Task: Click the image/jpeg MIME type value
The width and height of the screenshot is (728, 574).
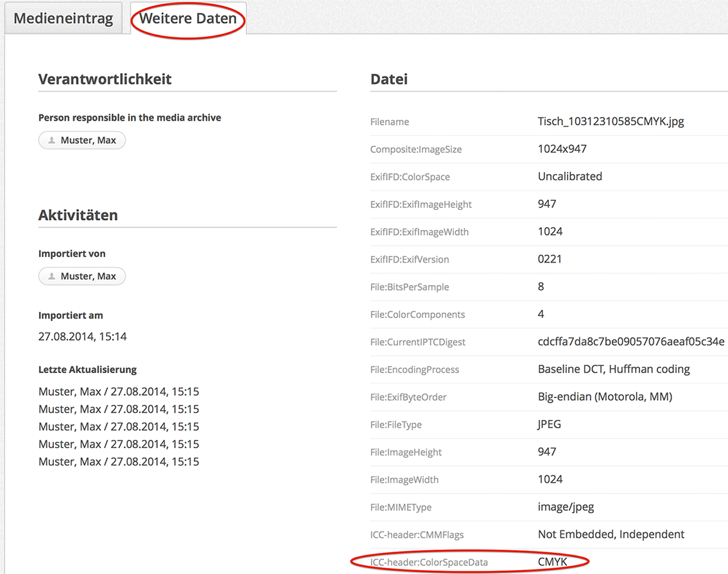Action: pos(566,507)
